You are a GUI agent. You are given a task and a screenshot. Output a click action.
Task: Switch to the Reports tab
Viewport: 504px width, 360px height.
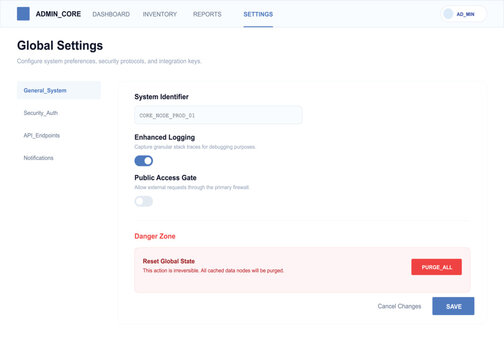point(207,14)
